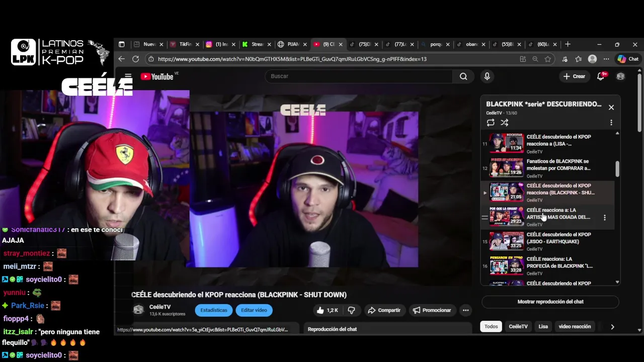Open the YouTube notifications bell
The width and height of the screenshot is (644, 362).
point(600,76)
